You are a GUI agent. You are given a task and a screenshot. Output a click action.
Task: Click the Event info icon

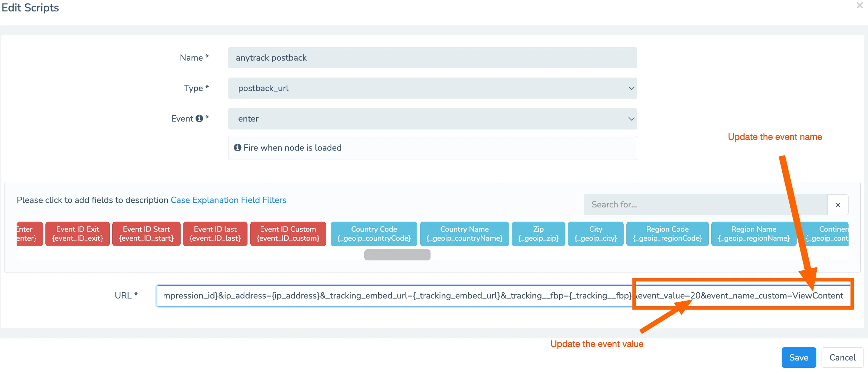point(199,118)
